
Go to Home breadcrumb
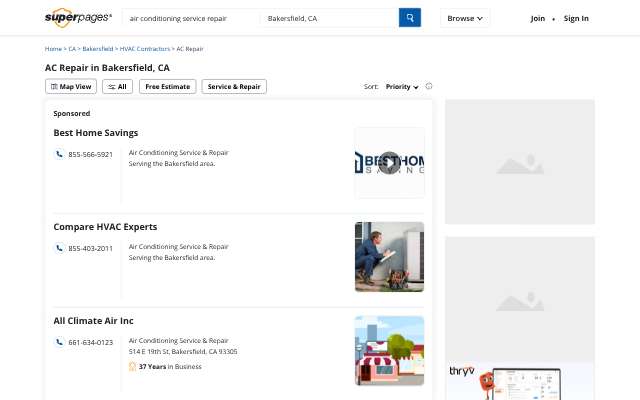click(x=53, y=49)
